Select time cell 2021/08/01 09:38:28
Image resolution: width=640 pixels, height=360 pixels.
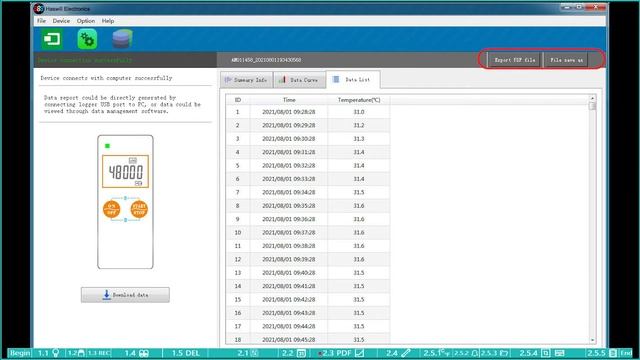click(x=289, y=246)
